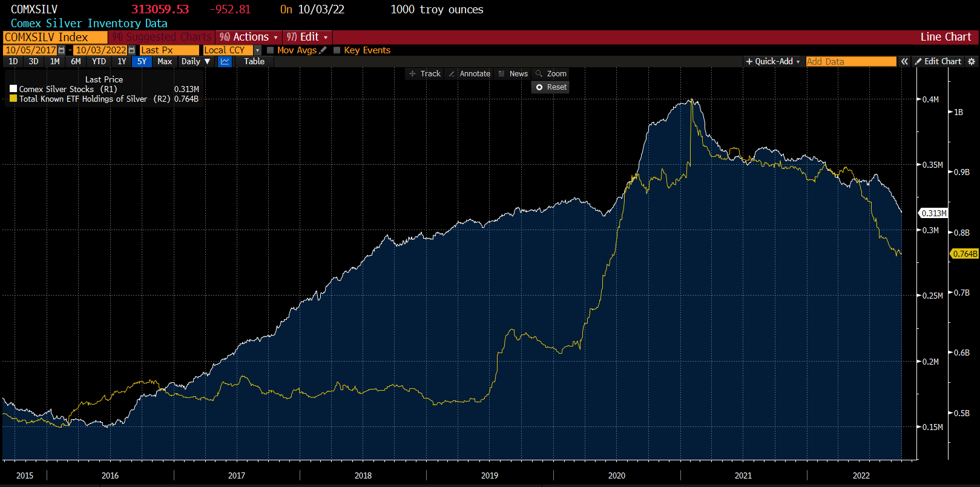Click the 0.4M left axis label
The image size is (980, 487).
click(x=930, y=99)
